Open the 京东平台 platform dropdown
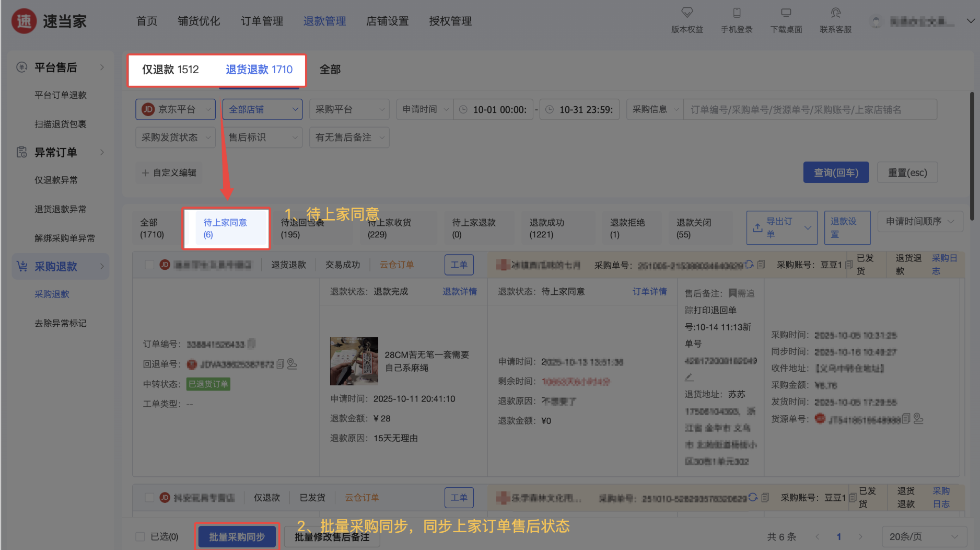 pyautogui.click(x=176, y=109)
